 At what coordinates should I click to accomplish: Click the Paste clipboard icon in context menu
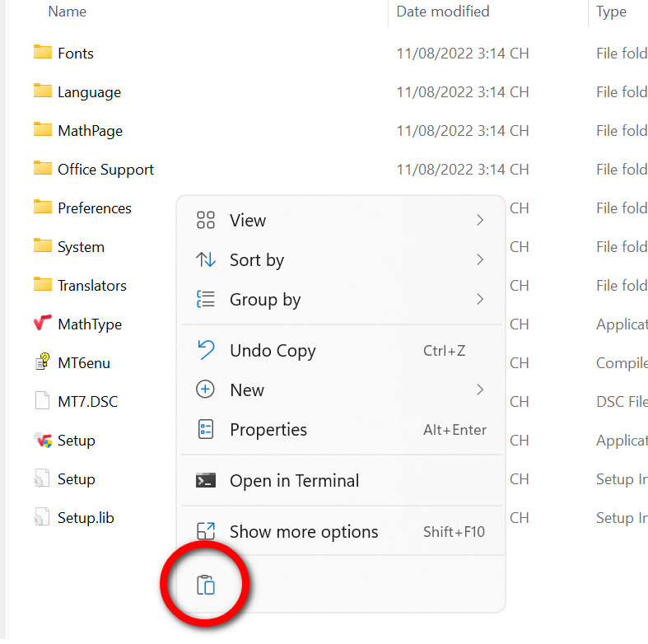pos(206,585)
